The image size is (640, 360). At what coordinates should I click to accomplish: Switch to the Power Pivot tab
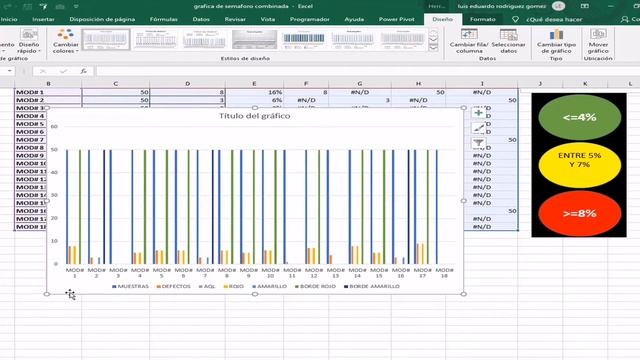(396, 19)
